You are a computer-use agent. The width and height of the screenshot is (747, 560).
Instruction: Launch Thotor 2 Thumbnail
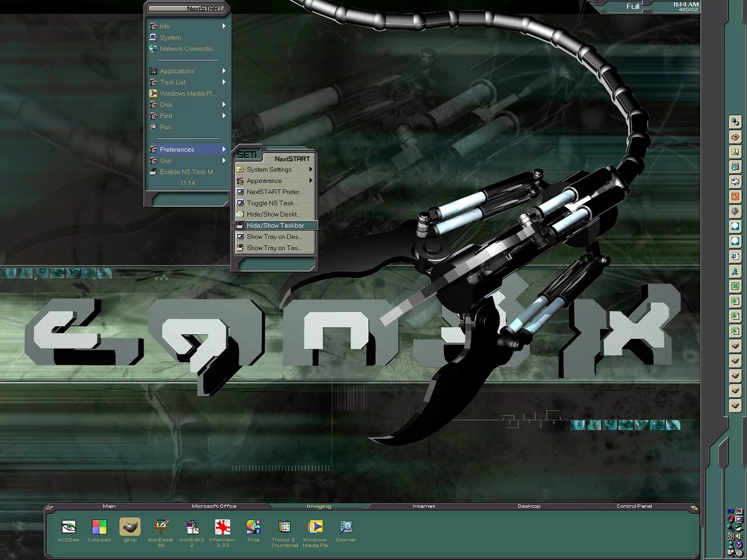pos(284,527)
